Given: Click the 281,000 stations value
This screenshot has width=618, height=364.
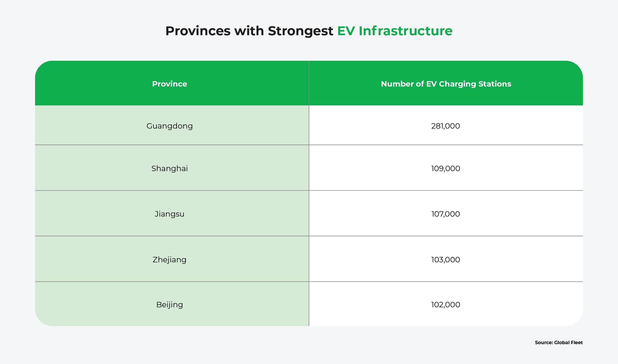Looking at the screenshot, I should pos(445,126).
